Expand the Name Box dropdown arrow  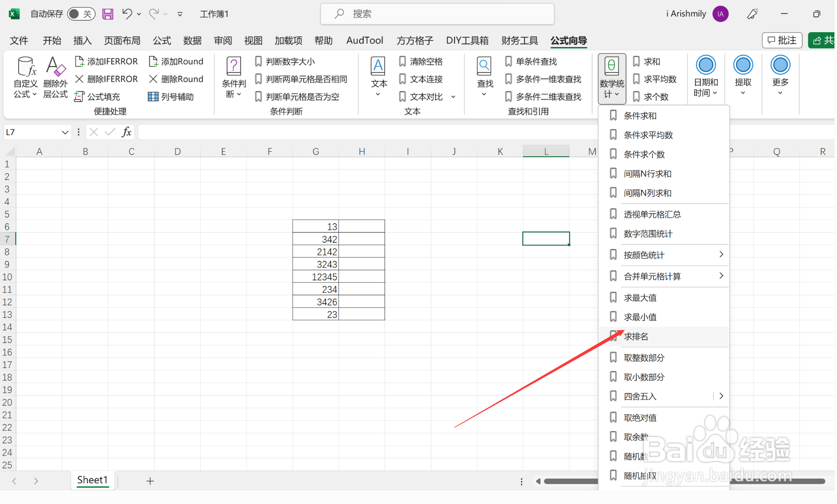point(65,132)
